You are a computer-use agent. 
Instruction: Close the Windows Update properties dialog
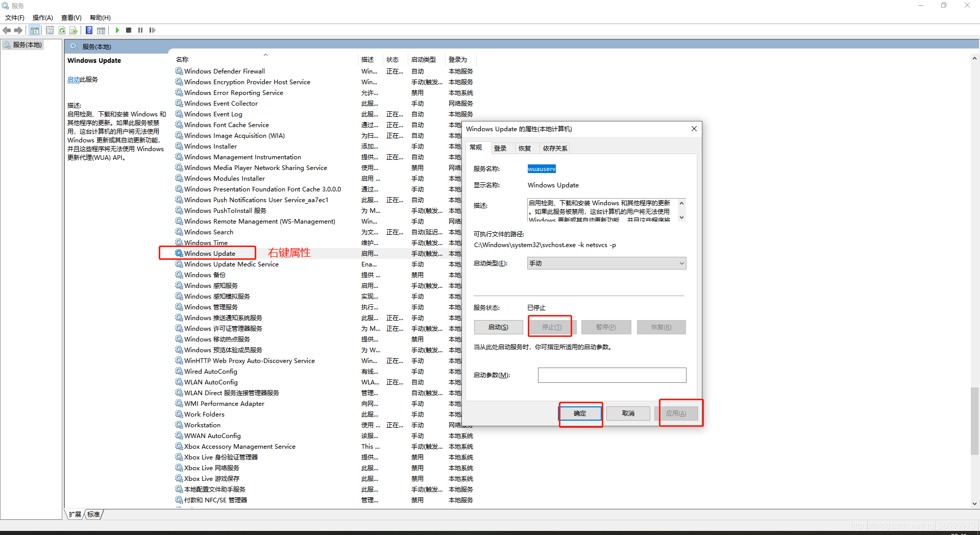(x=694, y=129)
